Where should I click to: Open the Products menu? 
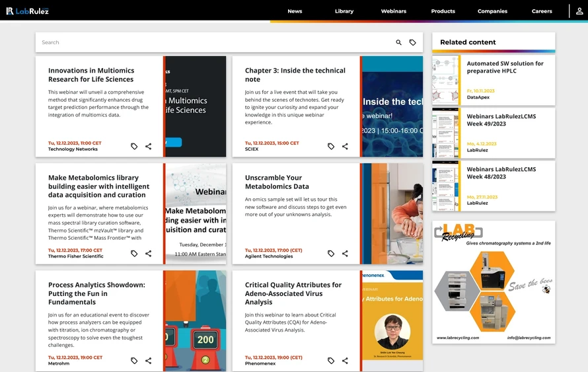(x=443, y=11)
